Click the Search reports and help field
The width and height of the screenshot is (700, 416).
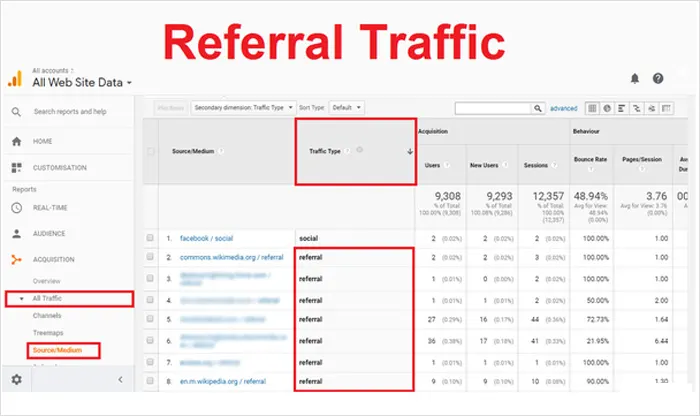[70, 112]
